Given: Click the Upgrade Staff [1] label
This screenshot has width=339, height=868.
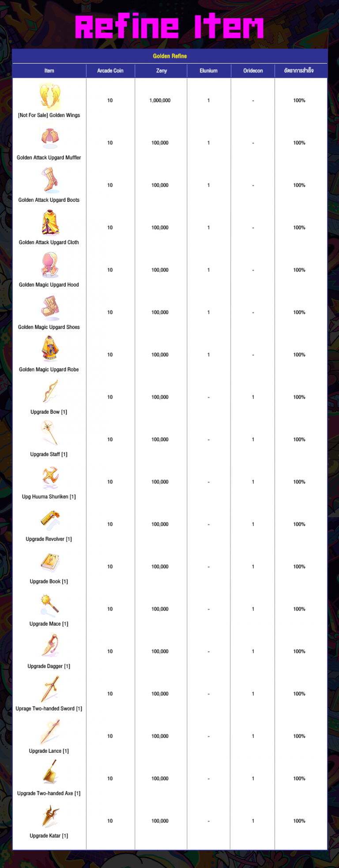Looking at the screenshot, I should pyautogui.click(x=49, y=454).
